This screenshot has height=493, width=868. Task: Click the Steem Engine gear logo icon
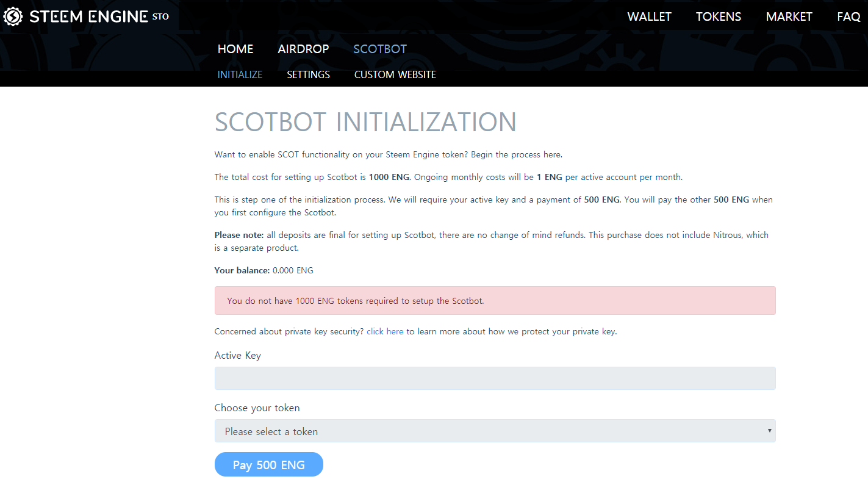point(13,16)
